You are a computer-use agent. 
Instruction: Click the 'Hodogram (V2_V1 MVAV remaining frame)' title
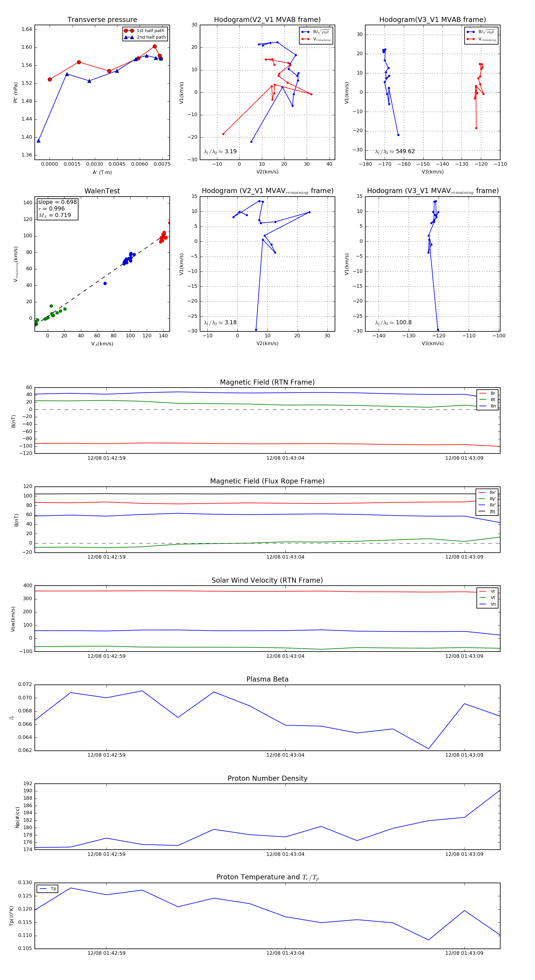[x=267, y=191]
